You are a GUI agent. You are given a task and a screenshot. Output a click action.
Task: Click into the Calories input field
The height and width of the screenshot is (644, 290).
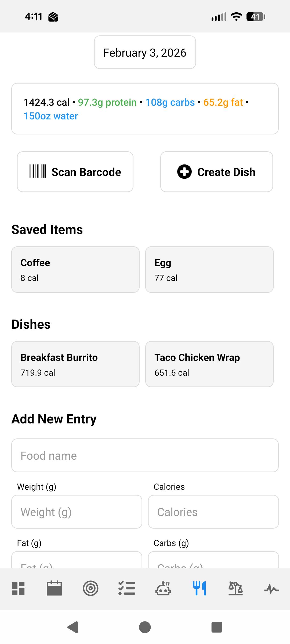click(213, 512)
